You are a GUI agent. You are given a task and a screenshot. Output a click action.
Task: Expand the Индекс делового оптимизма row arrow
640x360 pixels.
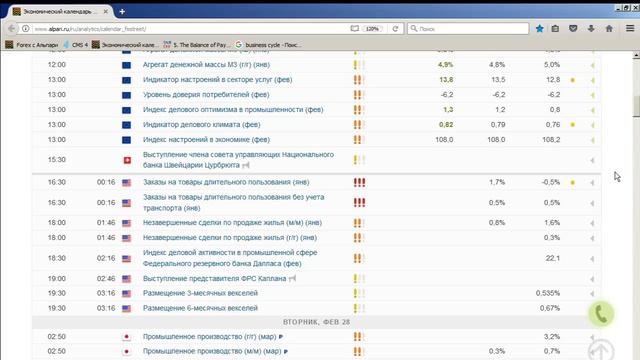(592, 110)
